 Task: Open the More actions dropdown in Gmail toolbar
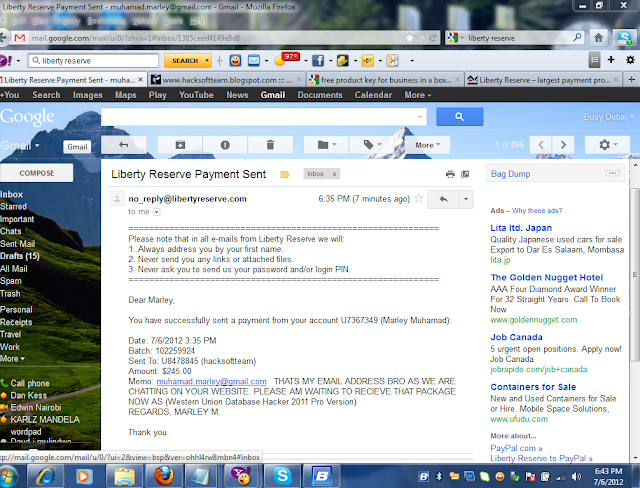point(427,145)
